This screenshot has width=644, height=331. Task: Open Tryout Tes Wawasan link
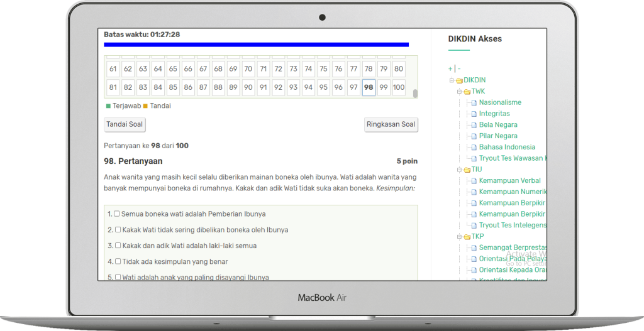click(x=513, y=158)
